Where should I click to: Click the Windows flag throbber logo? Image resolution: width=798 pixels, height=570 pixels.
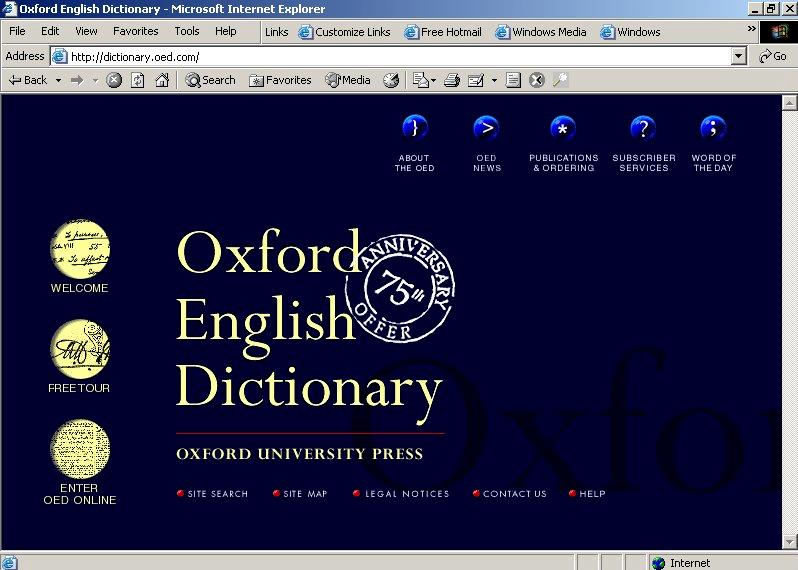pos(779,32)
